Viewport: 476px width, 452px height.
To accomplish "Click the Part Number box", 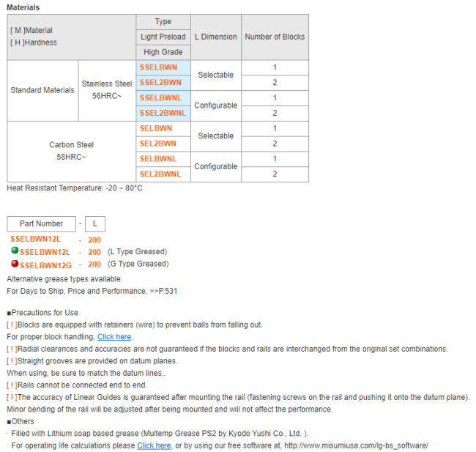I will (x=41, y=223).
